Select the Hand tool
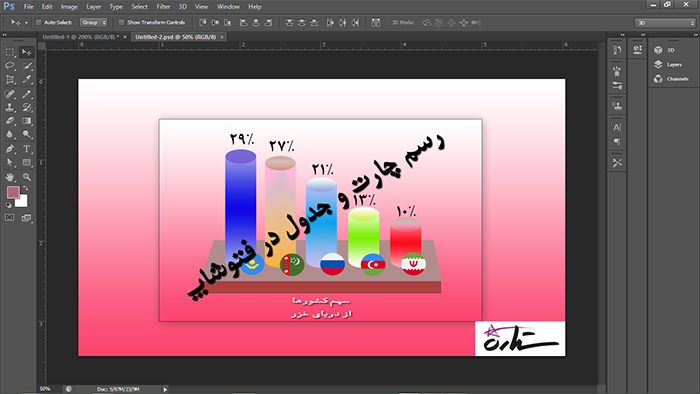The width and height of the screenshot is (700, 394). pos(9,177)
